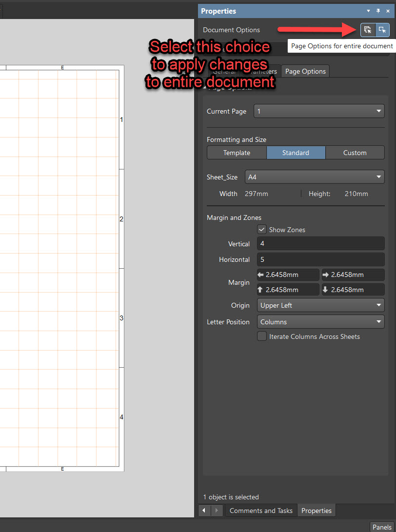This screenshot has width=396, height=532.
Task: Edit the bottom margin value field
Action: (x=353, y=290)
